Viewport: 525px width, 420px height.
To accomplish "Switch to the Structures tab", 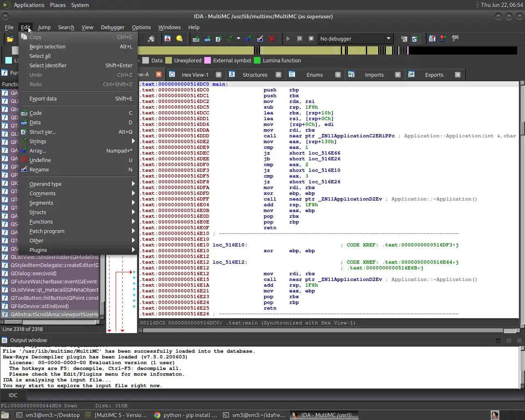I will click(255, 75).
